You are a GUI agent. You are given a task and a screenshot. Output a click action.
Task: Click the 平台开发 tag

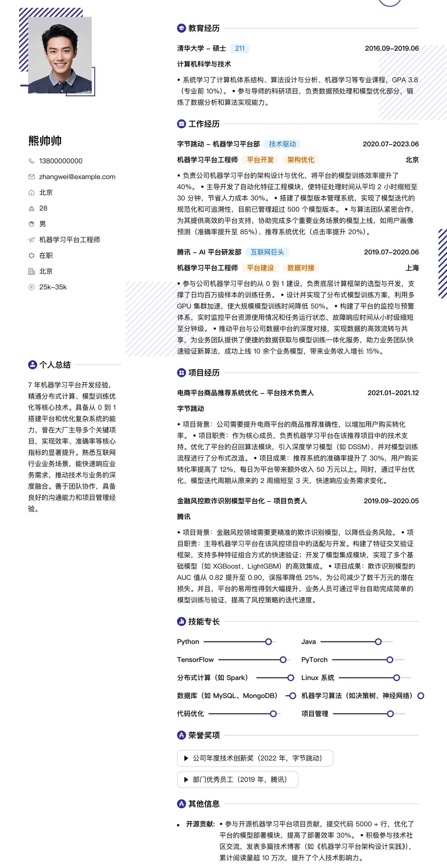tap(260, 160)
